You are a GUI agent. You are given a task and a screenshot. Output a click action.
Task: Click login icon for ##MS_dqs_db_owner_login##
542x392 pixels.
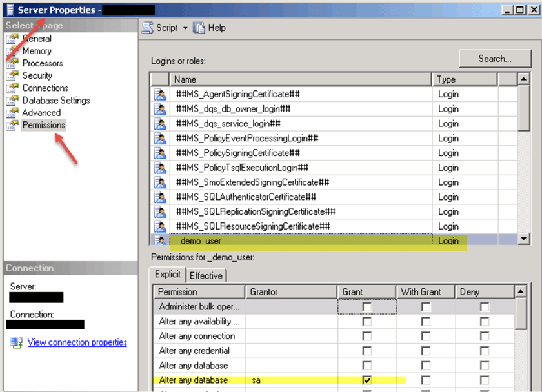(x=160, y=109)
